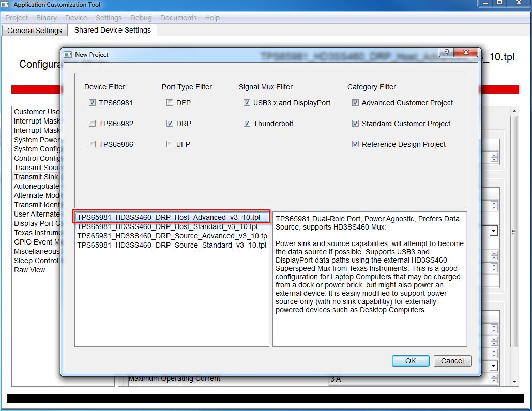Open the Documents menu
The height and width of the screenshot is (411, 532).
[x=178, y=18]
